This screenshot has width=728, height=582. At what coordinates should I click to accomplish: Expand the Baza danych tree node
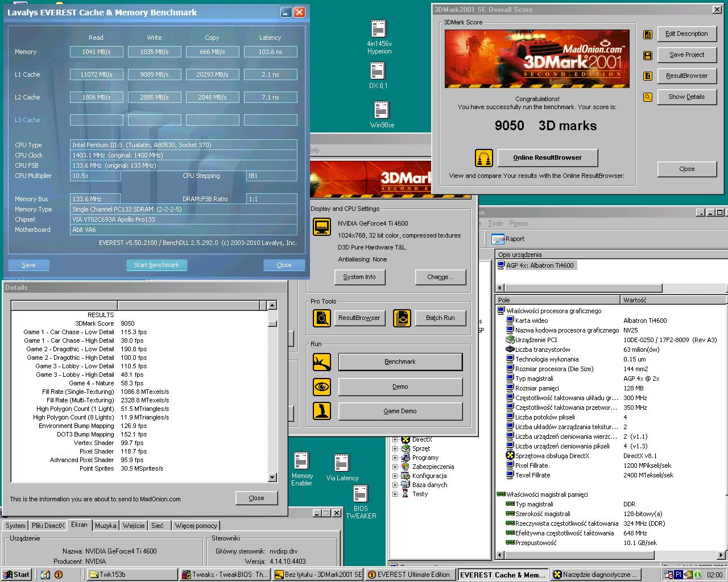(x=395, y=485)
